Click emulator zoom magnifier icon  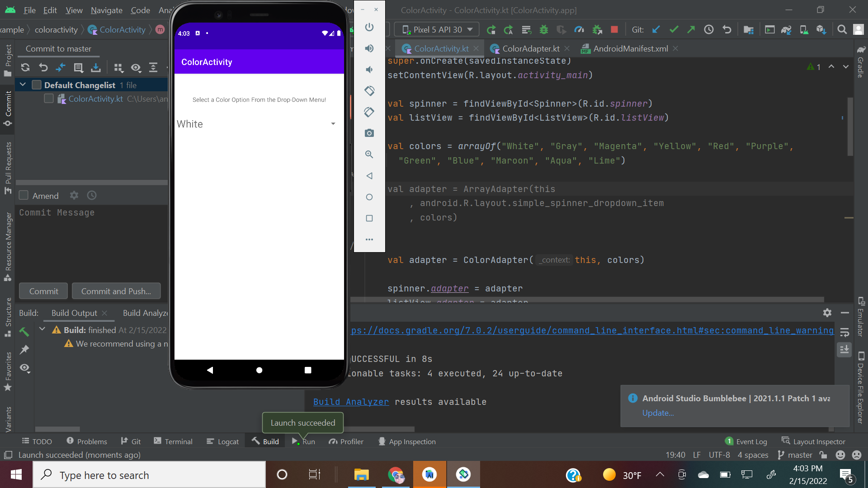[369, 155]
